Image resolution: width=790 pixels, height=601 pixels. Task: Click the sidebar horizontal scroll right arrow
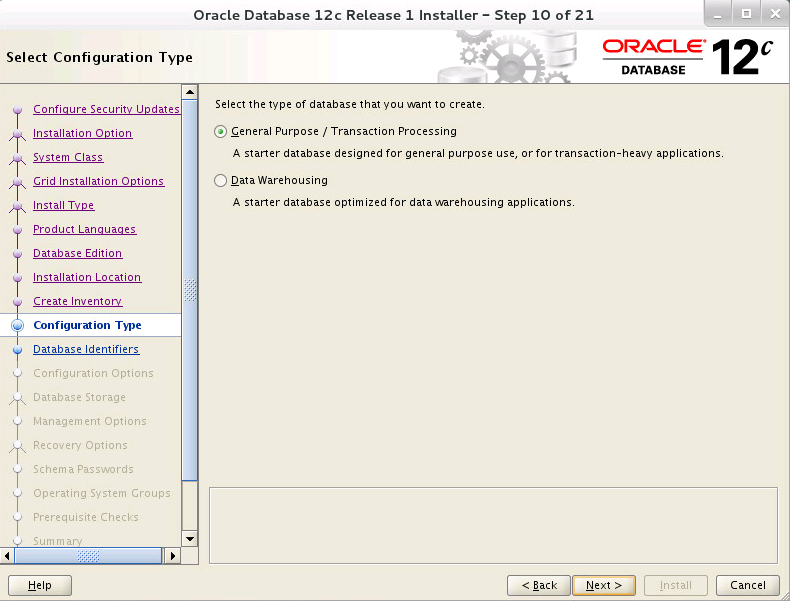[173, 556]
